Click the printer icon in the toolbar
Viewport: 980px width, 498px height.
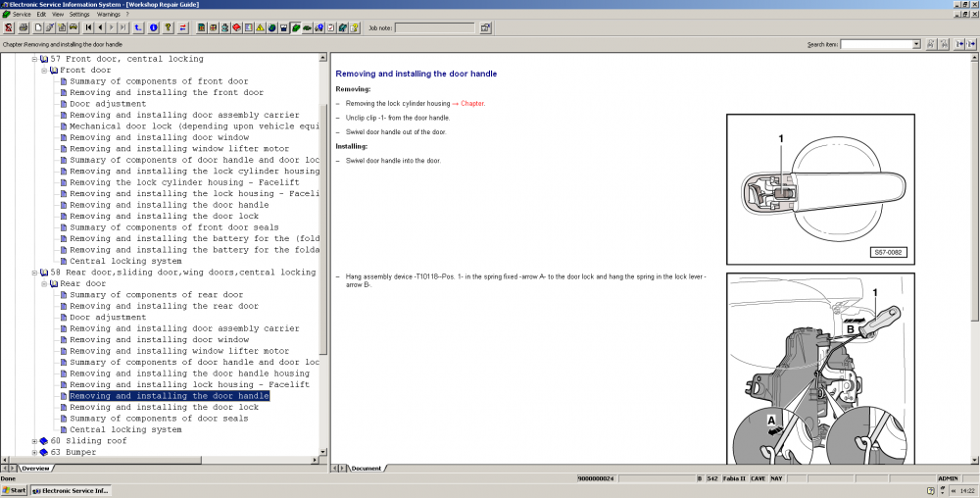(24, 27)
